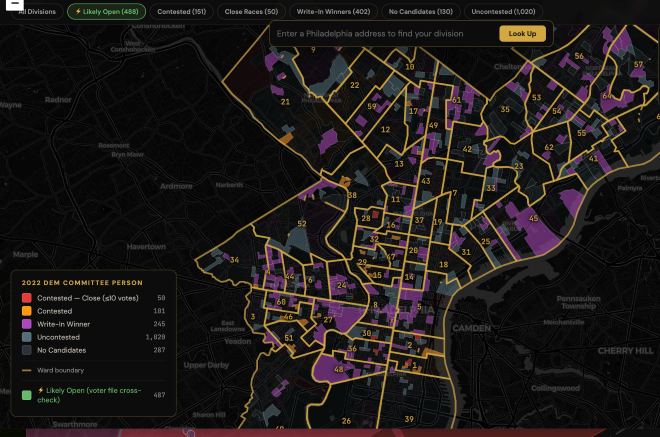Filter map by Contested (151)

tap(183, 11)
